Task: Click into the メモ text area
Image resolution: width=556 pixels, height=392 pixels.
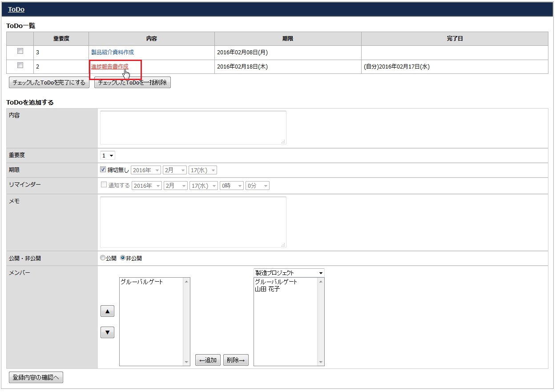Action: (x=193, y=222)
